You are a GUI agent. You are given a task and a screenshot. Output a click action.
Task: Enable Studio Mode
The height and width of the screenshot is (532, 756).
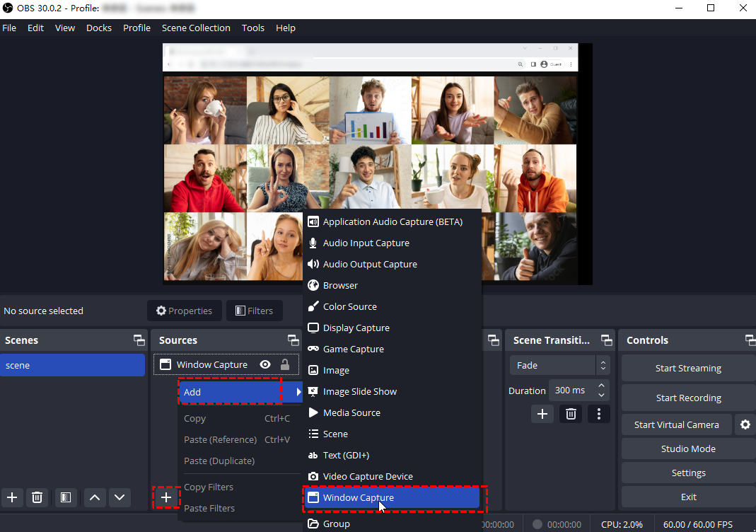point(687,449)
